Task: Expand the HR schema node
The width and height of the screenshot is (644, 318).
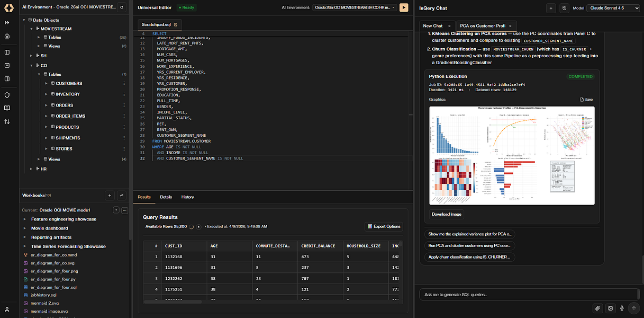Action: pyautogui.click(x=31, y=169)
